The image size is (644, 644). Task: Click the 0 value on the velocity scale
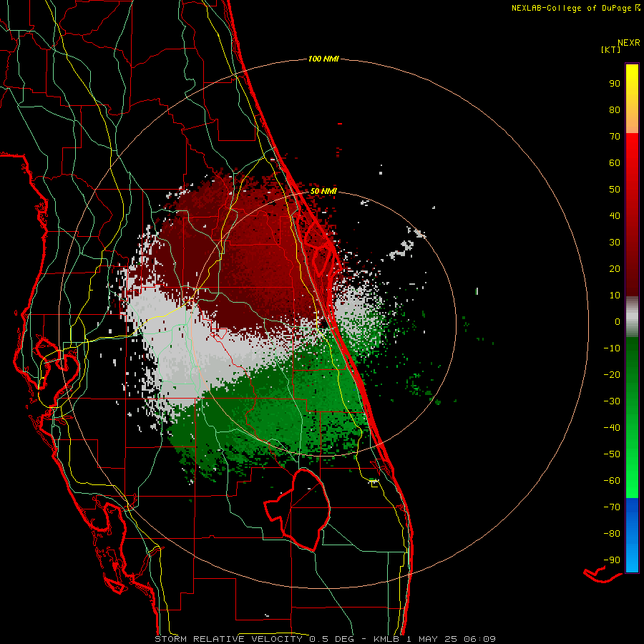[x=618, y=321]
